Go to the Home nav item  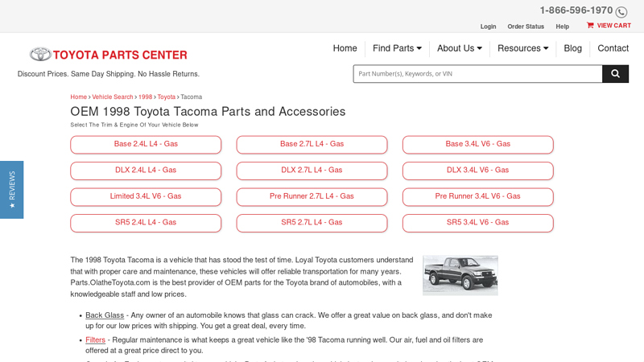345,48
